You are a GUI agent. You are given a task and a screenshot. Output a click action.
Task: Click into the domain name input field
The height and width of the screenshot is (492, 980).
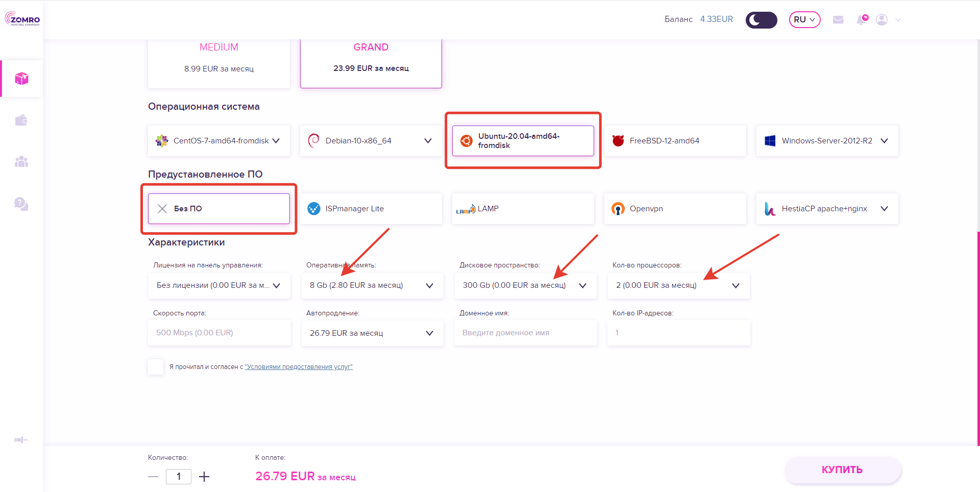coord(526,333)
